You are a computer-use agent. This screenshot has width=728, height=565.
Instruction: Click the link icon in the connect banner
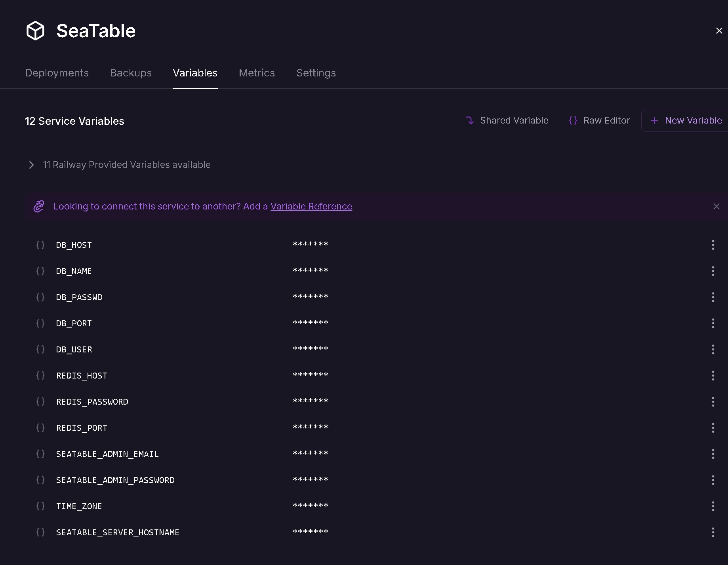[x=39, y=206]
